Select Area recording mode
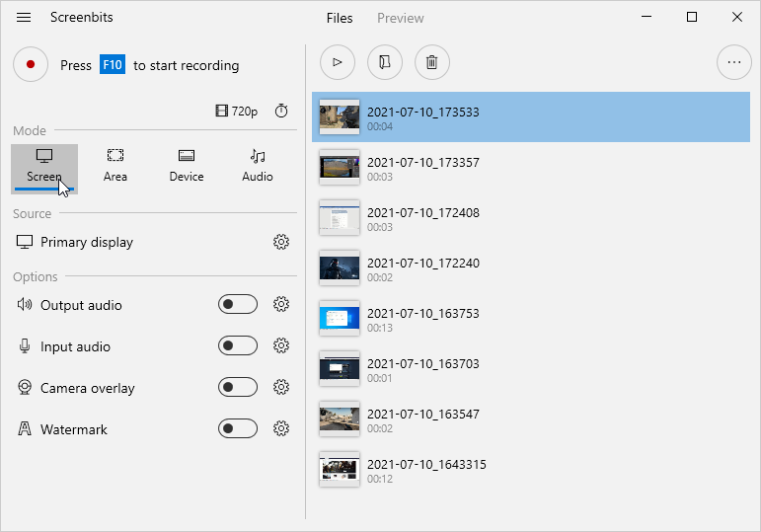The image size is (761, 532). pyautogui.click(x=115, y=166)
